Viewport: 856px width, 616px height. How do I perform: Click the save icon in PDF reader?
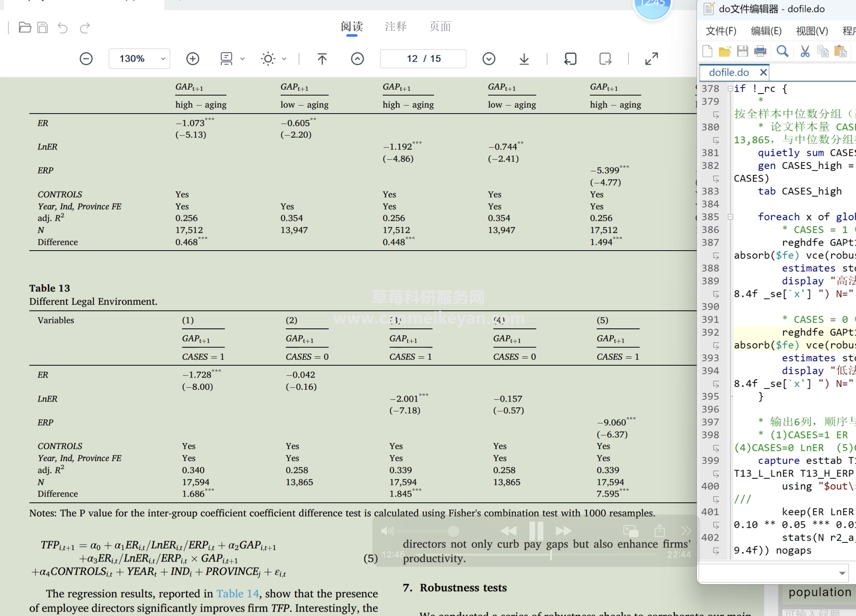(43, 28)
